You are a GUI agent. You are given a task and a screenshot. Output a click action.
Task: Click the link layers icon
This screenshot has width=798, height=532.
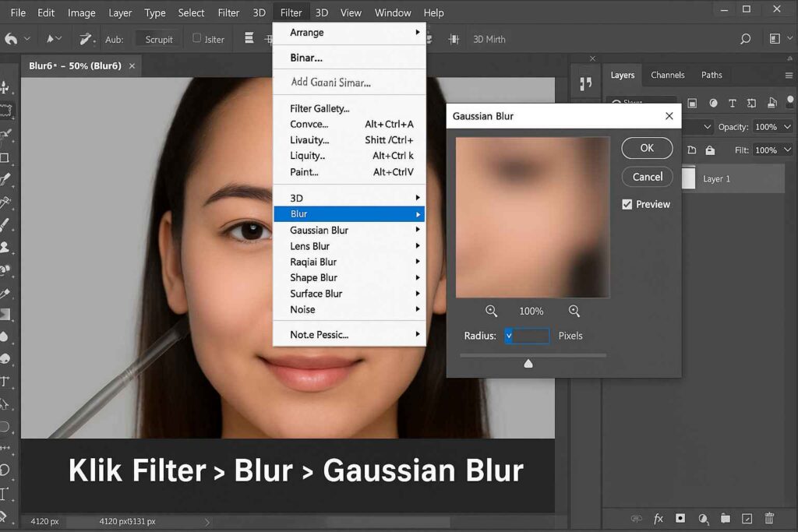(636, 518)
